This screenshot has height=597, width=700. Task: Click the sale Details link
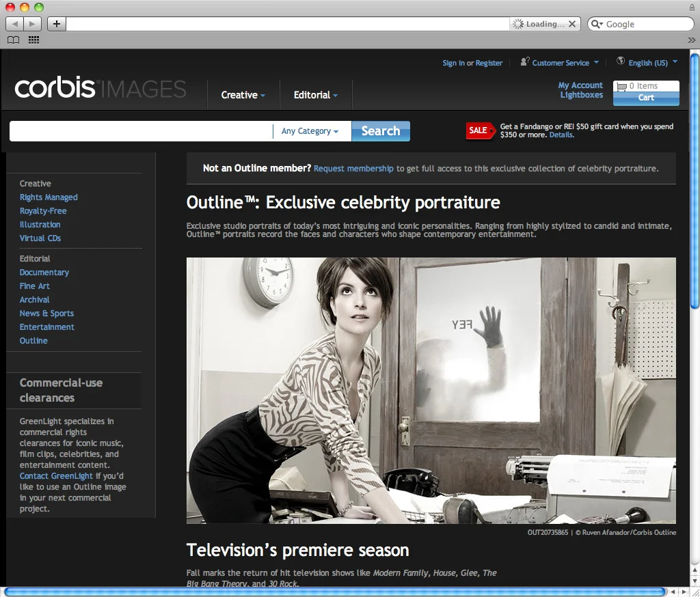point(561,135)
